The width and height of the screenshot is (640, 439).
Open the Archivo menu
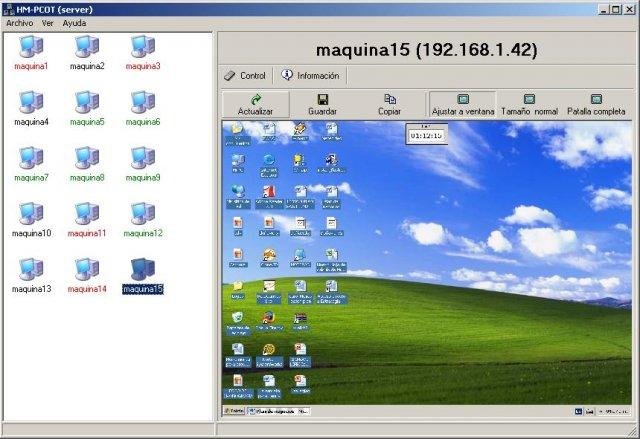pyautogui.click(x=20, y=23)
